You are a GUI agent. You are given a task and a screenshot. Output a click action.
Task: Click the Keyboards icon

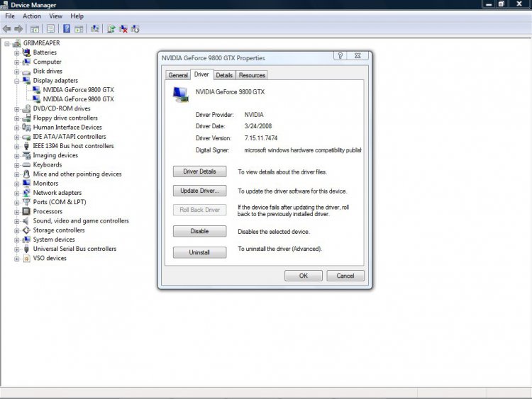[26, 164]
